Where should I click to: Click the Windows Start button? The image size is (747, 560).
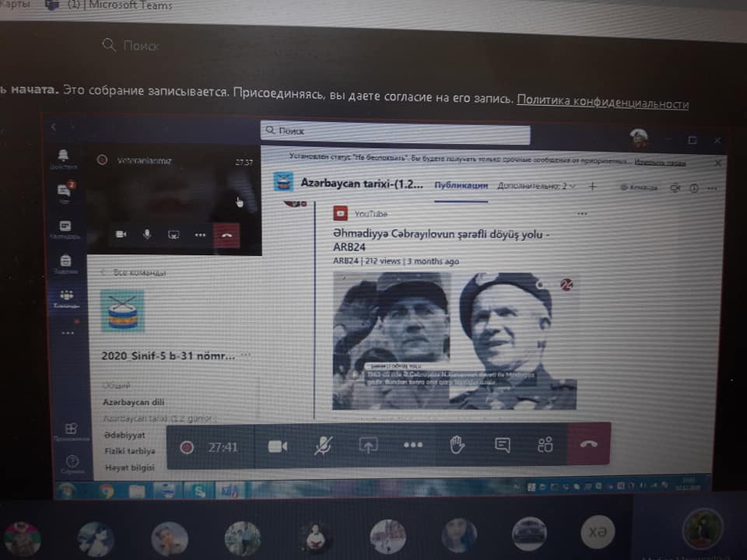(67, 490)
